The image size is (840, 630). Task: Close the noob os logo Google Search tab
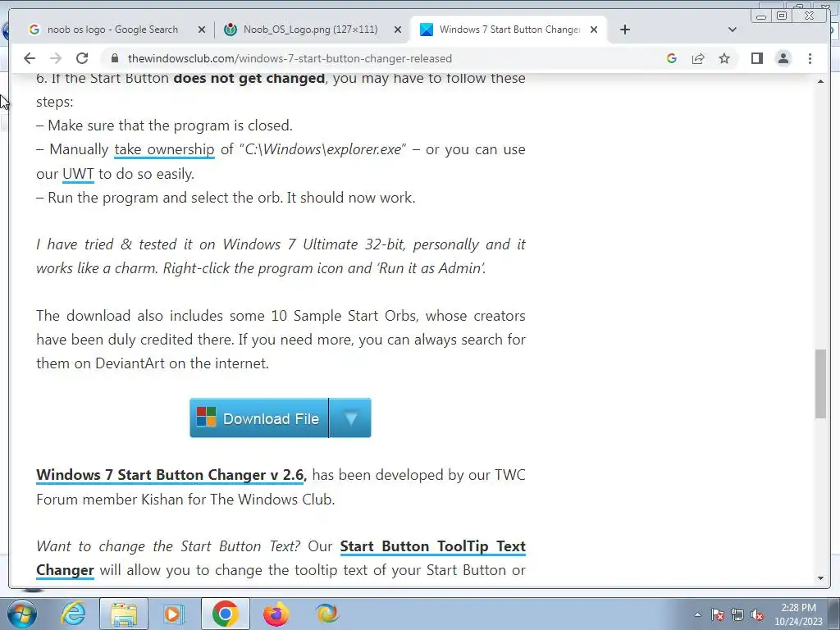coord(202,30)
